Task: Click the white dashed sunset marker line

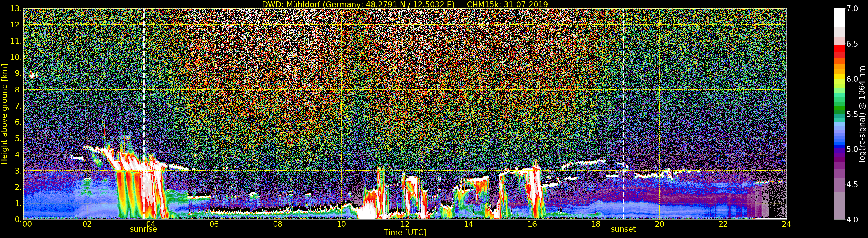Action: (x=623, y=114)
